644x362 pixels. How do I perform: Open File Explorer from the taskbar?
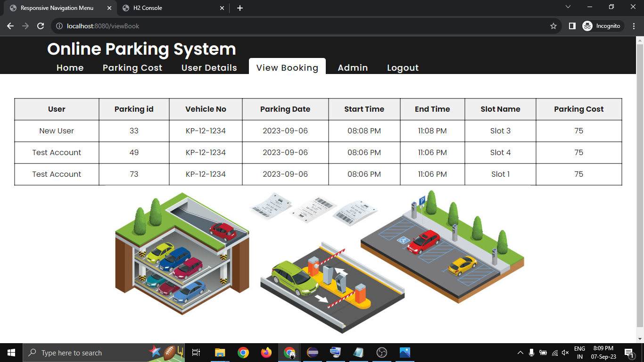220,353
